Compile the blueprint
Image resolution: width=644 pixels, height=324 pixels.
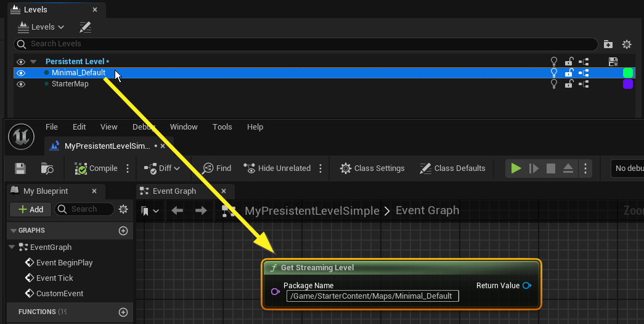(x=96, y=168)
